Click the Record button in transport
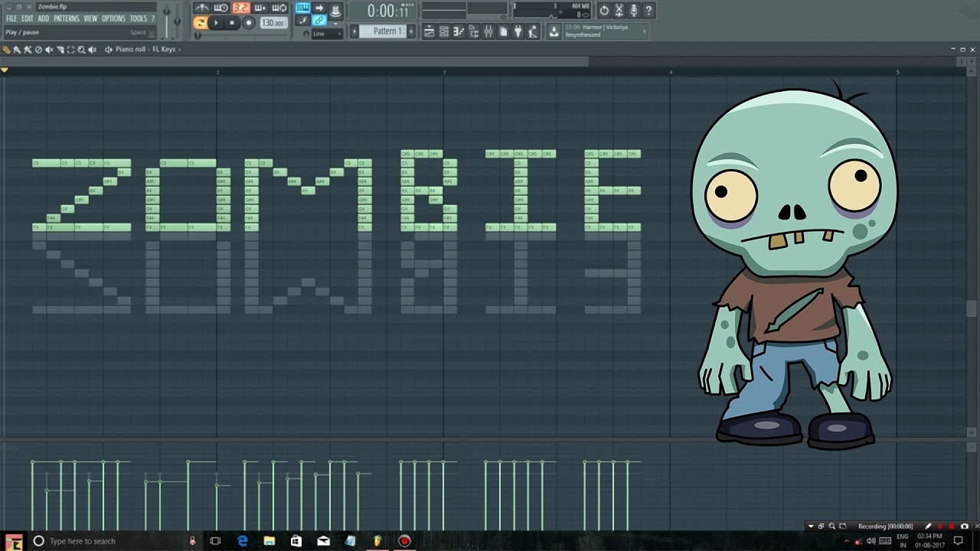The image size is (980, 551). pos(248,23)
